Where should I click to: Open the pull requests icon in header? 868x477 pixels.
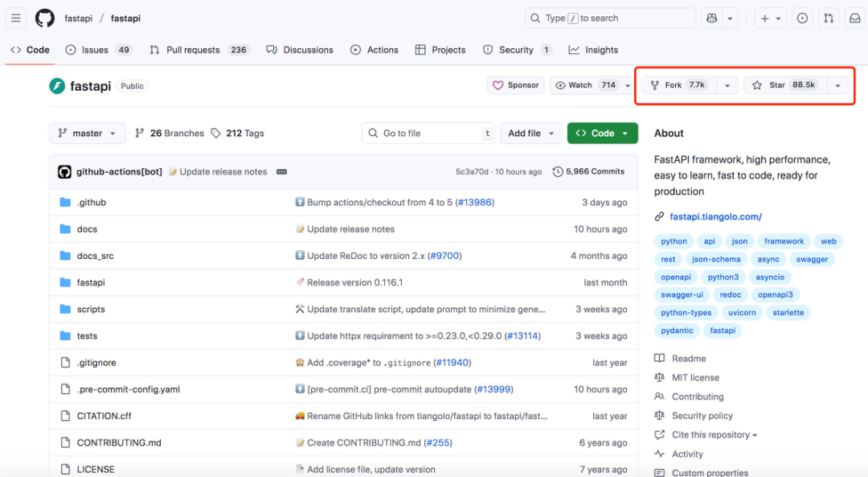(x=829, y=19)
